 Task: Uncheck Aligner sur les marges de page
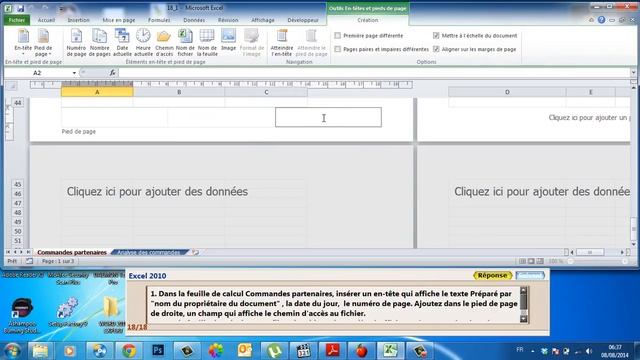click(436, 49)
